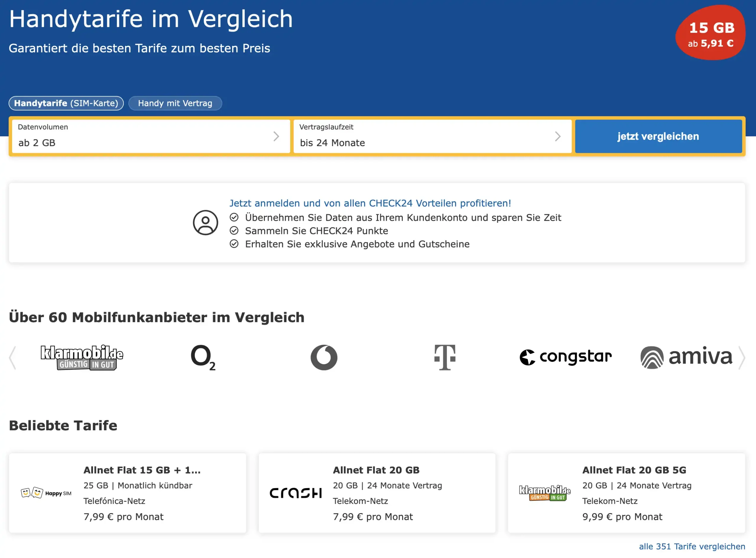Open alle 351 Tarife vergleichen link
756x558 pixels.
tap(692, 546)
